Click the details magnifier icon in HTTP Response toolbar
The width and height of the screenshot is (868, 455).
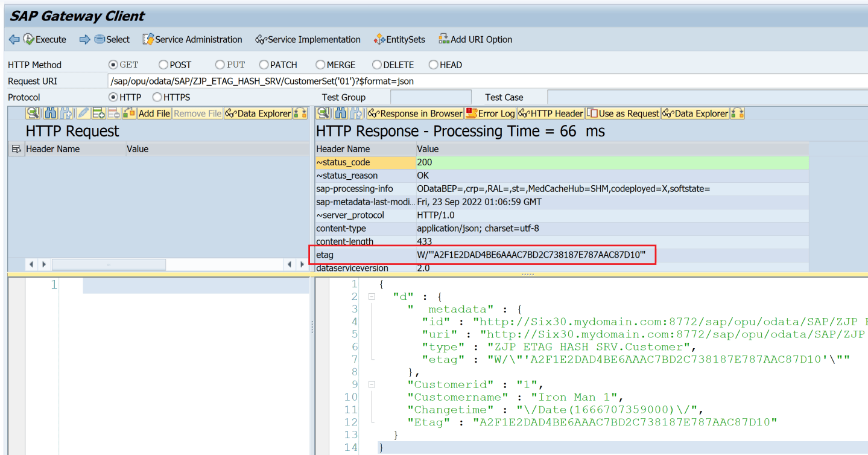point(323,113)
